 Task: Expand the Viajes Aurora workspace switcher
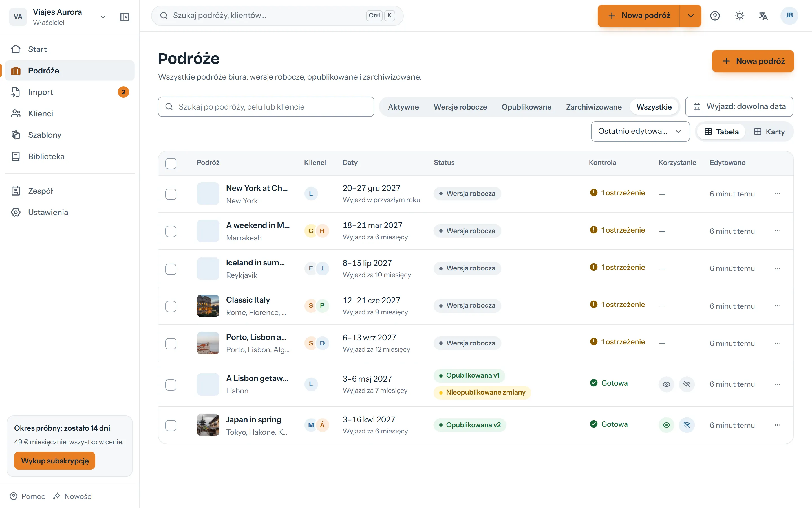[x=103, y=17]
